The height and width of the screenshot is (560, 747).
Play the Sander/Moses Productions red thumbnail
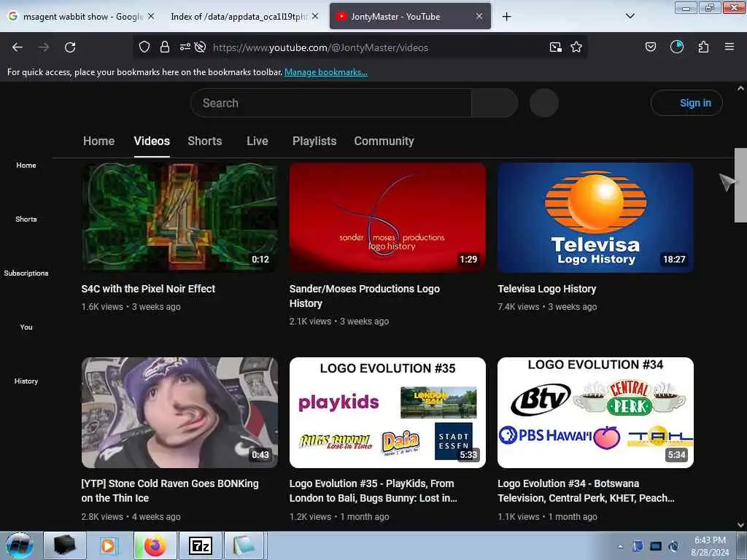point(388,217)
